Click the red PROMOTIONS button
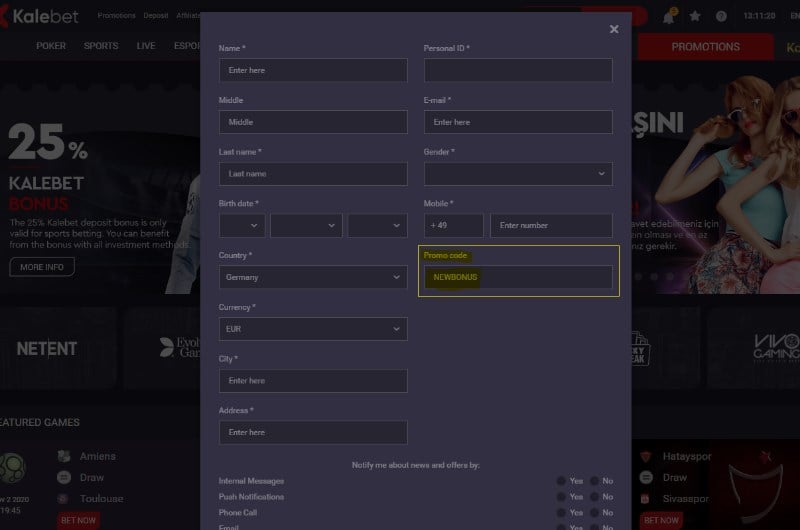The width and height of the screenshot is (800, 530). [705, 47]
